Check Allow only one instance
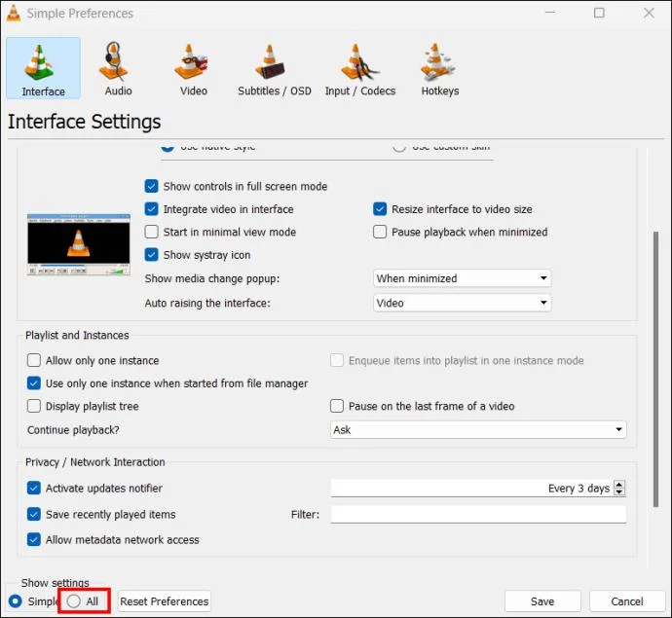The image size is (672, 618). tap(34, 360)
